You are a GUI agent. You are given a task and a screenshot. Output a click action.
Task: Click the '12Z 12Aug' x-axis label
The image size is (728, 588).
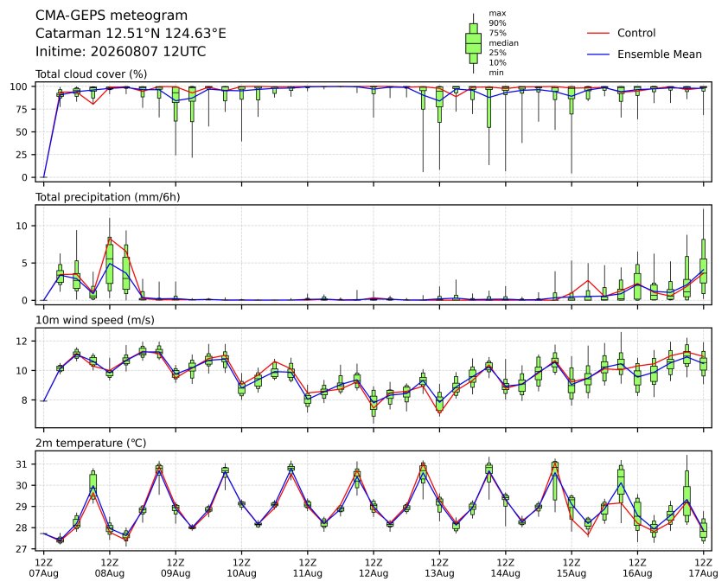pyautogui.click(x=374, y=568)
